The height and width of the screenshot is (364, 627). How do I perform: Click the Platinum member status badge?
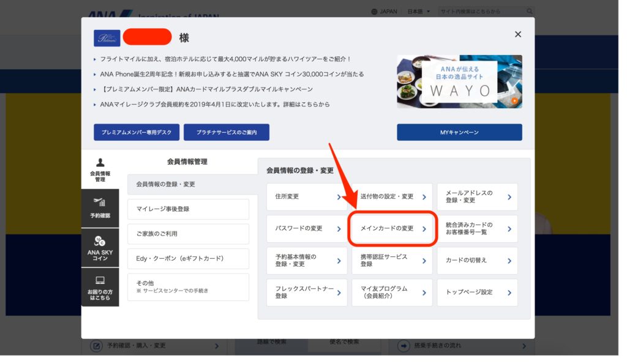pyautogui.click(x=107, y=39)
